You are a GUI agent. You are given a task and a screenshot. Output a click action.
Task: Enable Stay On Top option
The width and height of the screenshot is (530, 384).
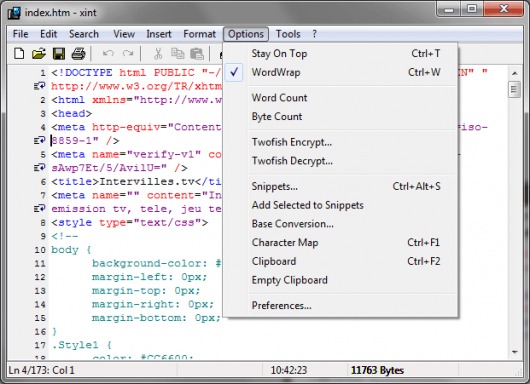341,53
